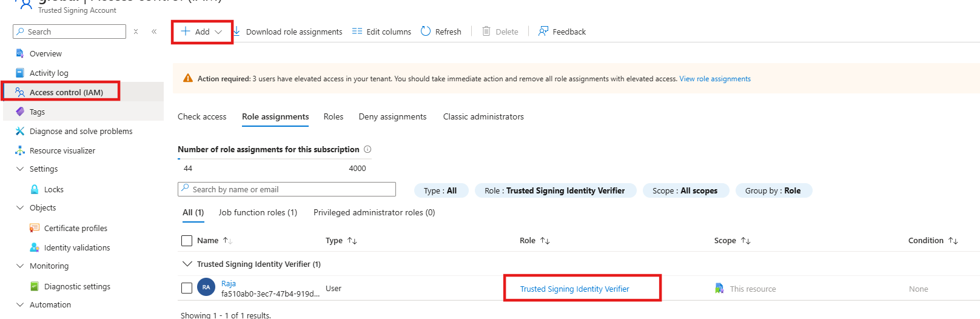Image resolution: width=980 pixels, height=319 pixels.
Task: Check the box for user Raja
Action: pos(187,288)
